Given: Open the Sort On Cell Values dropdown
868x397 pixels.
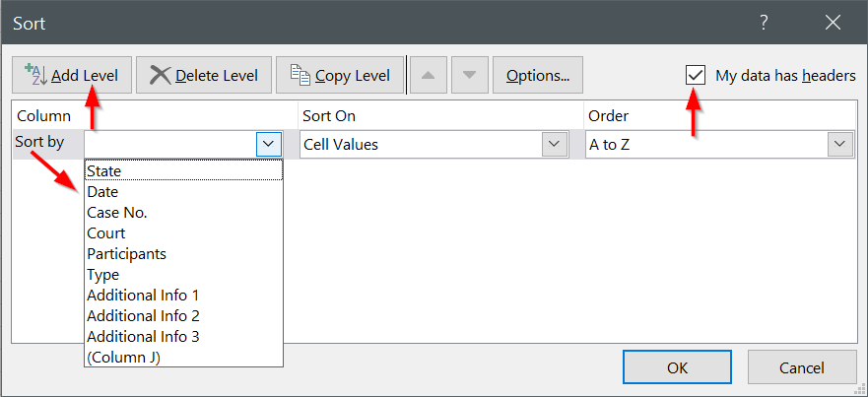Looking at the screenshot, I should (x=554, y=145).
